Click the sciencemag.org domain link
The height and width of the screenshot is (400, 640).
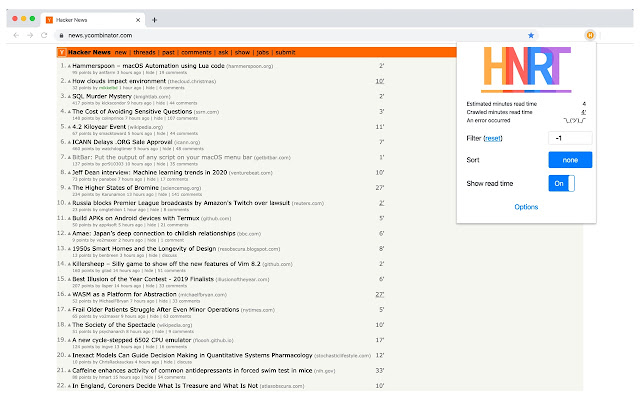coord(181,189)
